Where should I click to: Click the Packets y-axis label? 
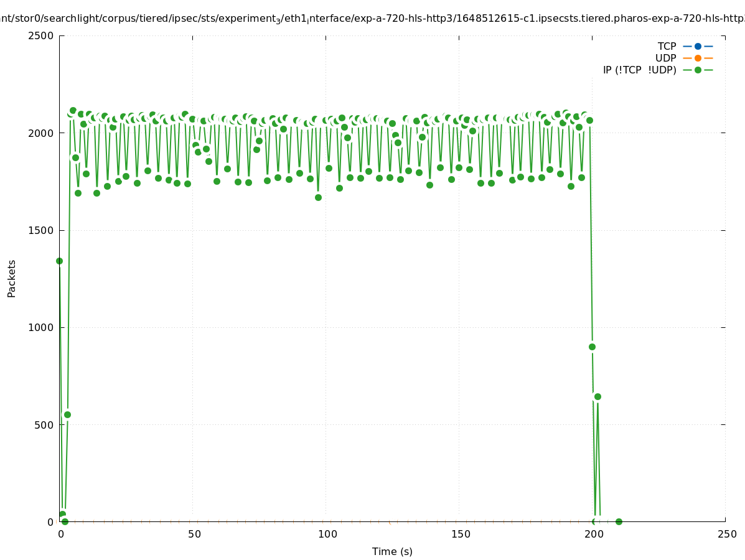tap(12, 278)
